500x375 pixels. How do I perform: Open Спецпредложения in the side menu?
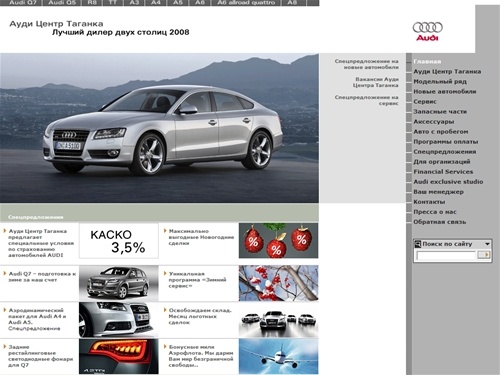(445, 152)
